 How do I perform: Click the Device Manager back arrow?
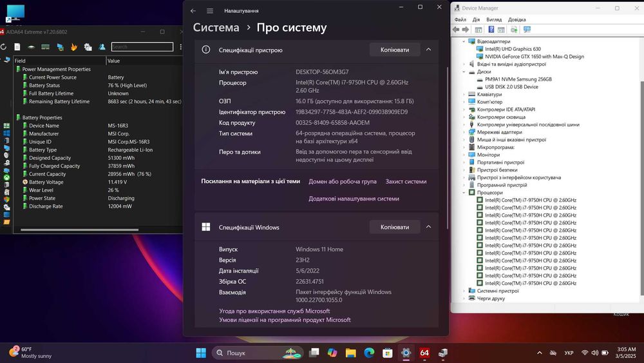tap(456, 30)
